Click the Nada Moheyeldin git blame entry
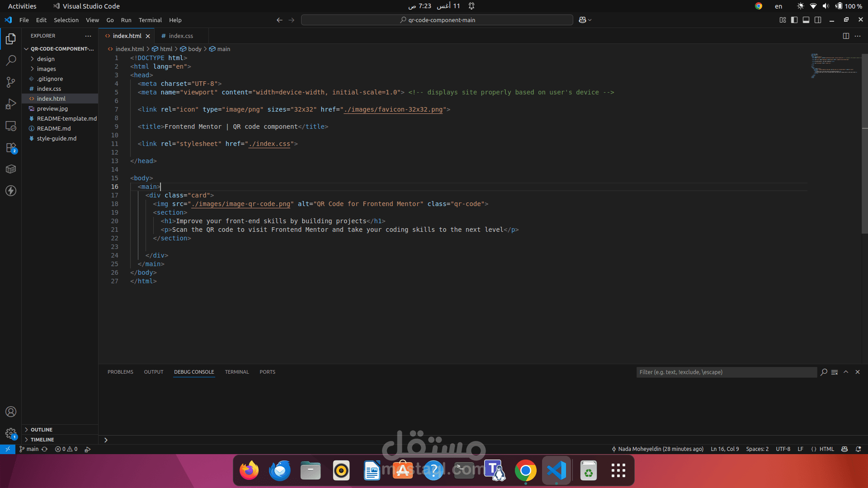 [x=657, y=449]
